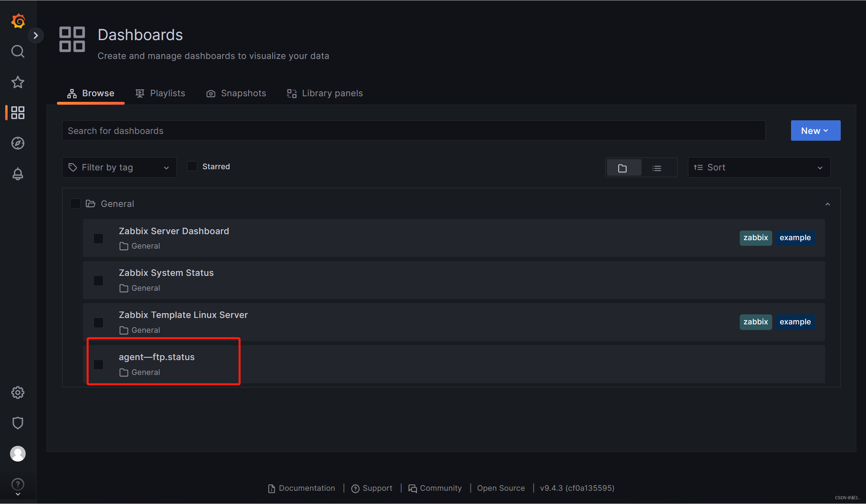This screenshot has width=866, height=504.
Task: Click the user profile avatar
Action: [18, 453]
